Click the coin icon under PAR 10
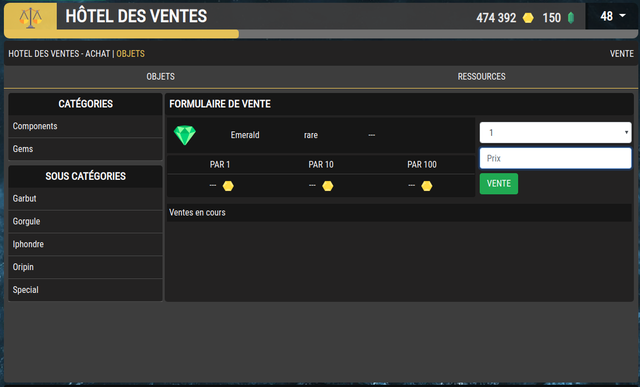Image resolution: width=640 pixels, height=387 pixels. click(x=328, y=186)
